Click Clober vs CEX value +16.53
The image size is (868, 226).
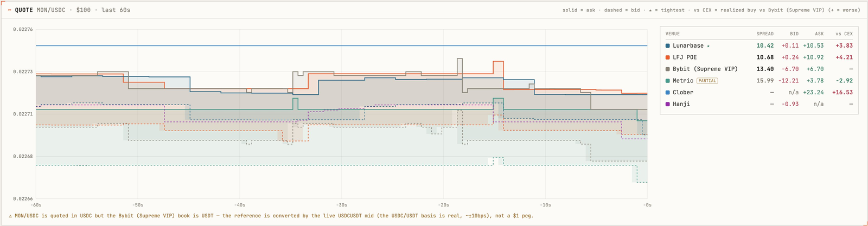coord(843,93)
